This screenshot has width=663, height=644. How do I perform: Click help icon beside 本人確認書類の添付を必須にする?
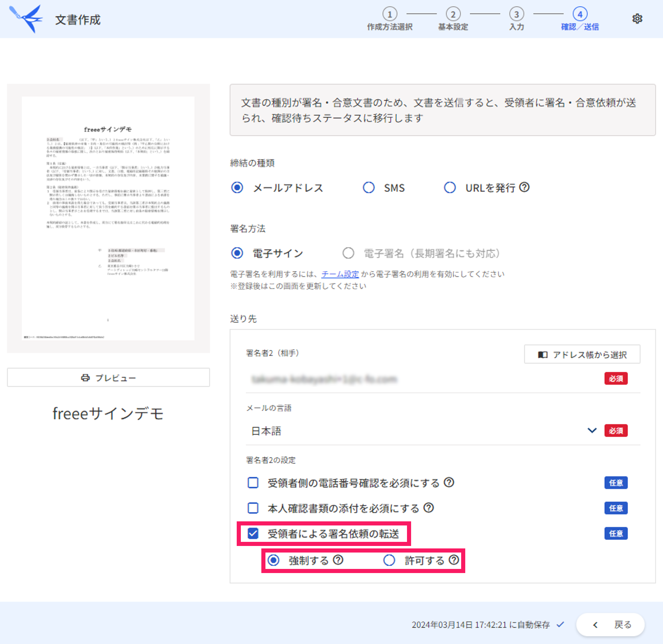[429, 508]
